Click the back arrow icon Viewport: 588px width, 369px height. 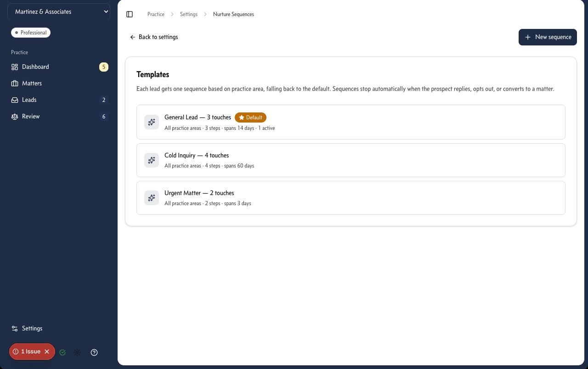[133, 37]
